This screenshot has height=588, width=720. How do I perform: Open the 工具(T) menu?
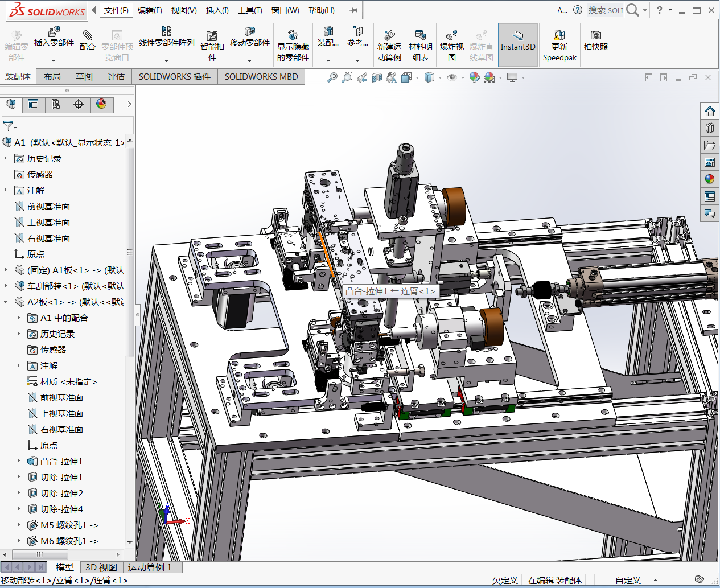click(249, 10)
